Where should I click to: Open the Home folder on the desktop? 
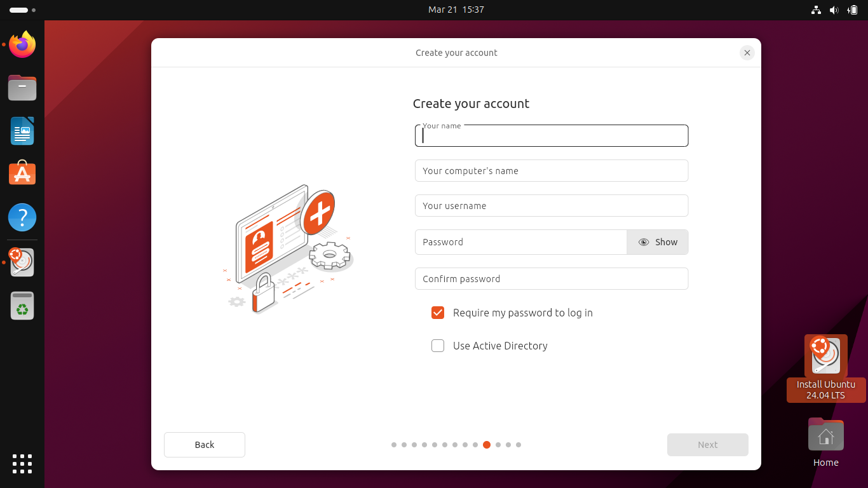(825, 435)
